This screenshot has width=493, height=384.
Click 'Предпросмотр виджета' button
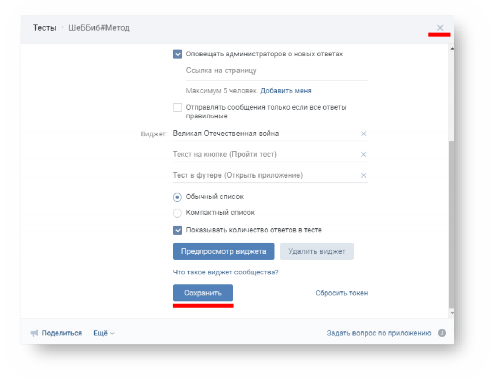click(x=223, y=251)
